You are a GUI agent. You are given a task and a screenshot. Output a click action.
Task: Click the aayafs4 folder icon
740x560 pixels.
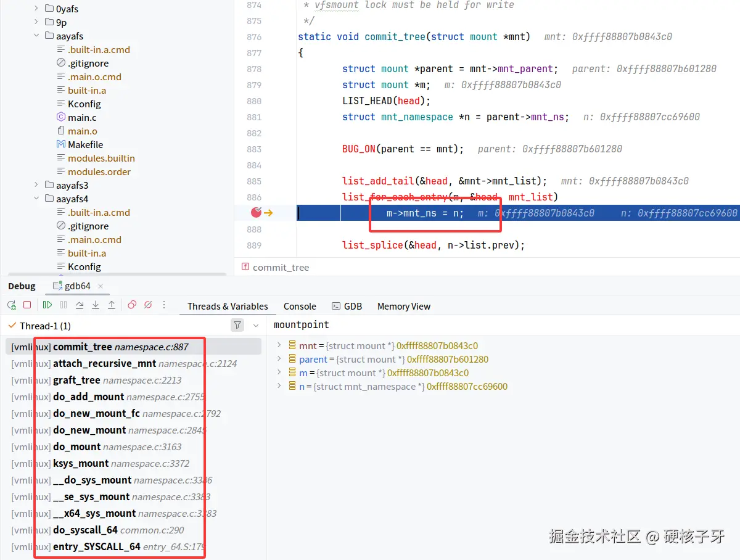pyautogui.click(x=49, y=199)
